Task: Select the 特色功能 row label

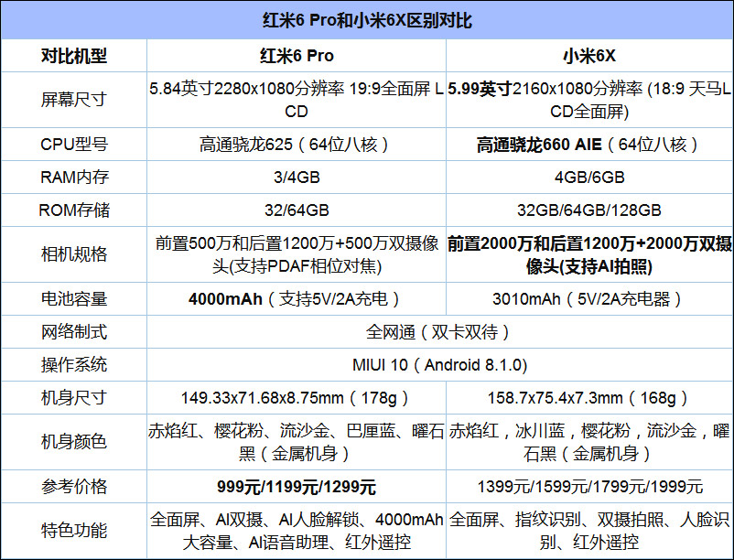Action: (74, 531)
